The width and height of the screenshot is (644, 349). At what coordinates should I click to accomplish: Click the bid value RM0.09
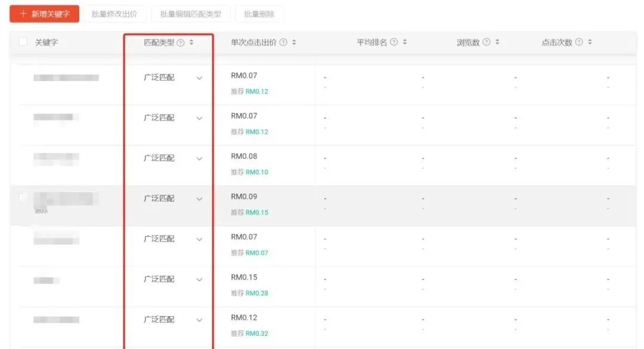244,196
